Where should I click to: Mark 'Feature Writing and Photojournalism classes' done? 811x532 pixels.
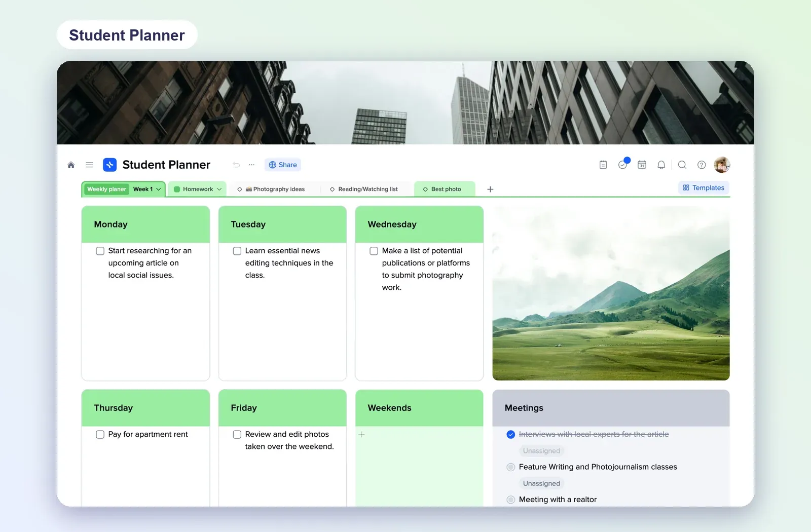tap(510, 467)
